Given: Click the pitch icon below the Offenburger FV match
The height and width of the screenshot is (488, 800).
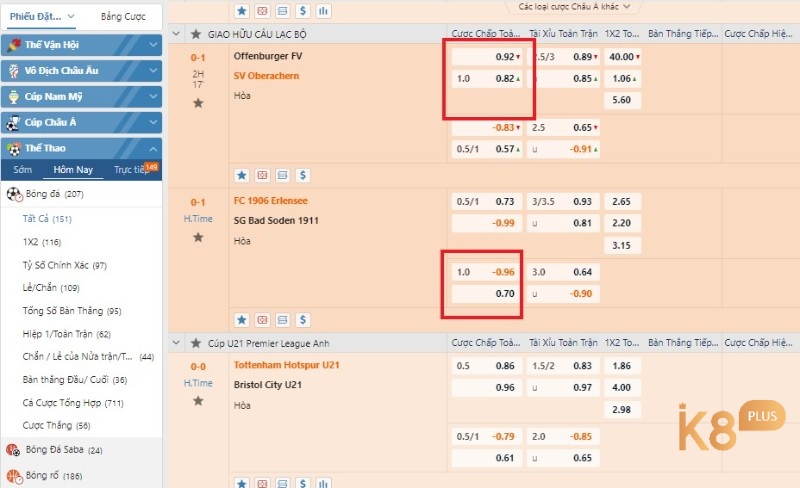Looking at the screenshot, I should [262, 176].
